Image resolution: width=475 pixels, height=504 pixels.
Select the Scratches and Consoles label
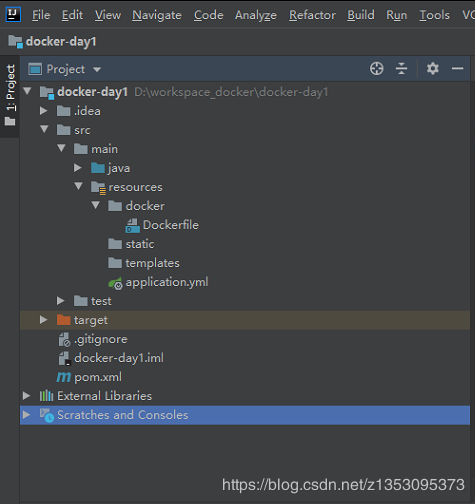(x=123, y=415)
